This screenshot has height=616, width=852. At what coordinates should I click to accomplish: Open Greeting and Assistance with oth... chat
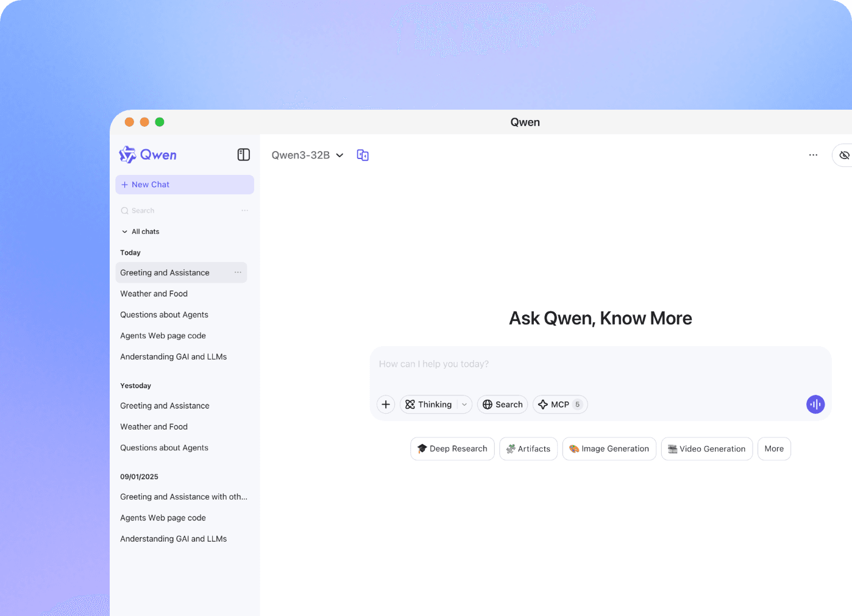tap(183, 497)
